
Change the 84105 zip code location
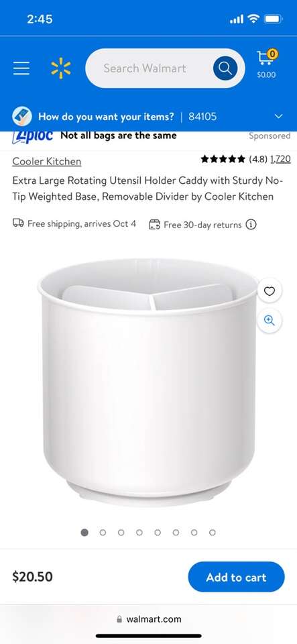coord(202,116)
